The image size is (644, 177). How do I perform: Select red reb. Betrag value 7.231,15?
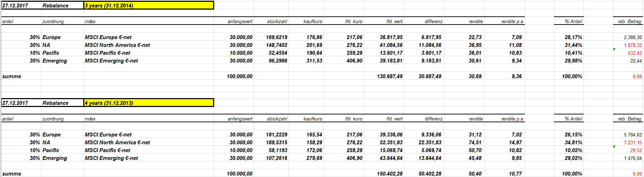tap(633, 143)
